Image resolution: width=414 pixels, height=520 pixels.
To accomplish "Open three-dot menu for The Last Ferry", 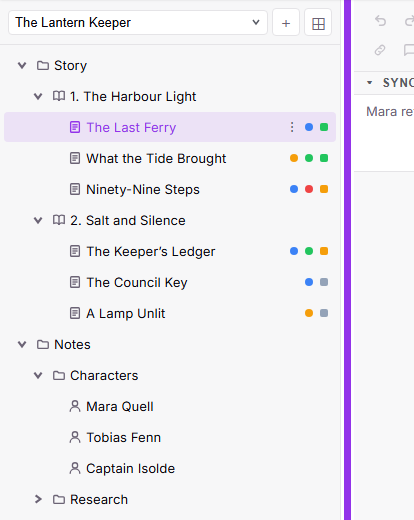I will pyautogui.click(x=292, y=127).
